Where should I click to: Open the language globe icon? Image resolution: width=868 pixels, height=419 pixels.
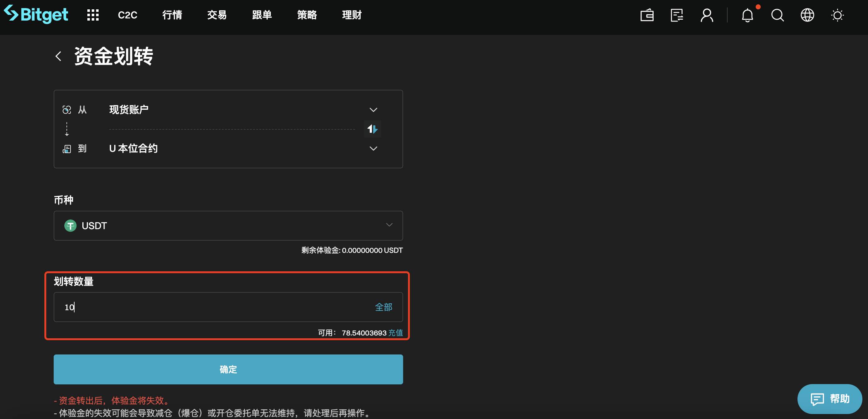pyautogui.click(x=807, y=15)
